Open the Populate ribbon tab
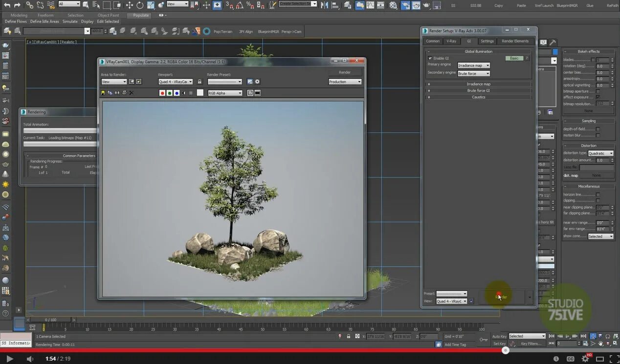Viewport: 620px width, 364px height. [x=141, y=15]
